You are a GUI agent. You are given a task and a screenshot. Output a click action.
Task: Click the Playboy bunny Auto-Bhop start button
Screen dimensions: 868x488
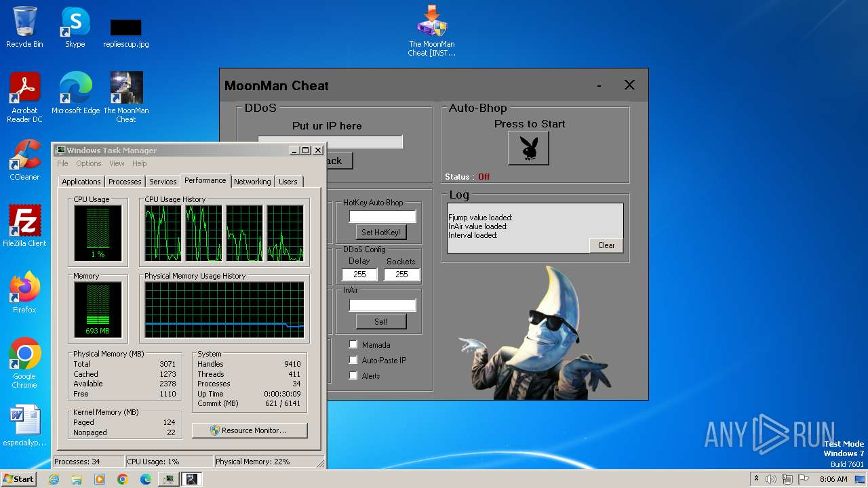[x=528, y=148]
